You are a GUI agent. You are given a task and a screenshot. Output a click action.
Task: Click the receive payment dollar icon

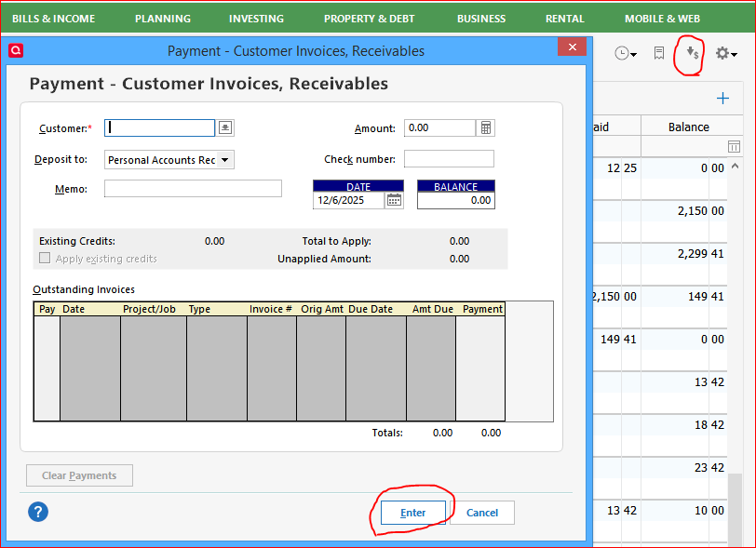(x=692, y=53)
